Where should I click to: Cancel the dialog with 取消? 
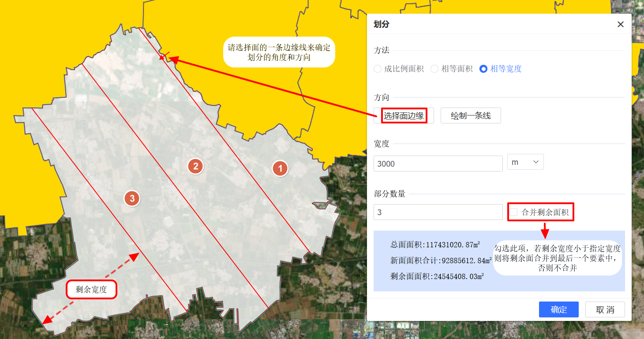coord(605,309)
